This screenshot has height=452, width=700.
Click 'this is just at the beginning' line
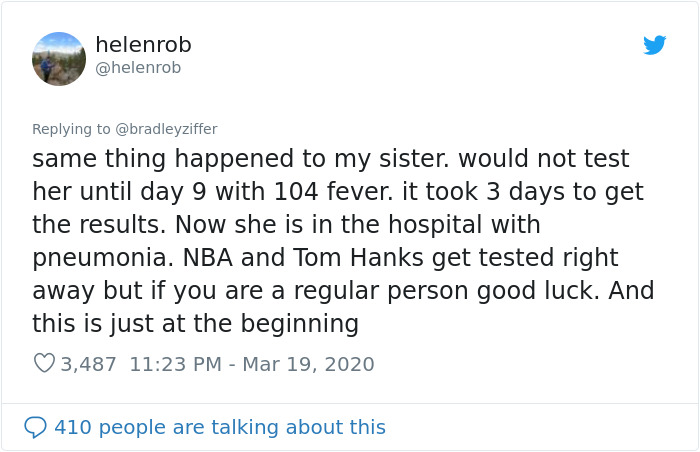[x=195, y=324]
